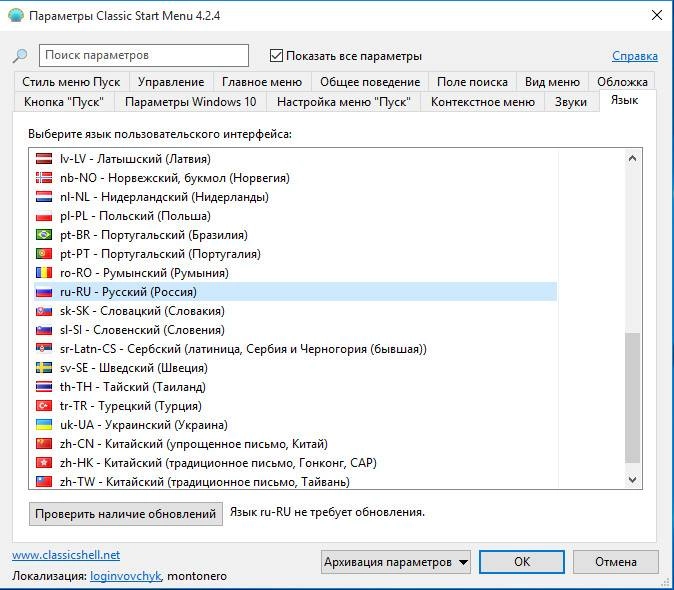Select sv-SE - Шведский (Швеция) row
This screenshot has height=590, width=674.
click(x=296, y=367)
